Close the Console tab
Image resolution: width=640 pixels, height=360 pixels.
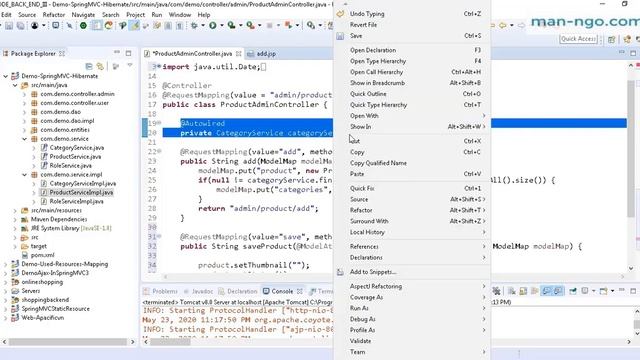click(300, 291)
